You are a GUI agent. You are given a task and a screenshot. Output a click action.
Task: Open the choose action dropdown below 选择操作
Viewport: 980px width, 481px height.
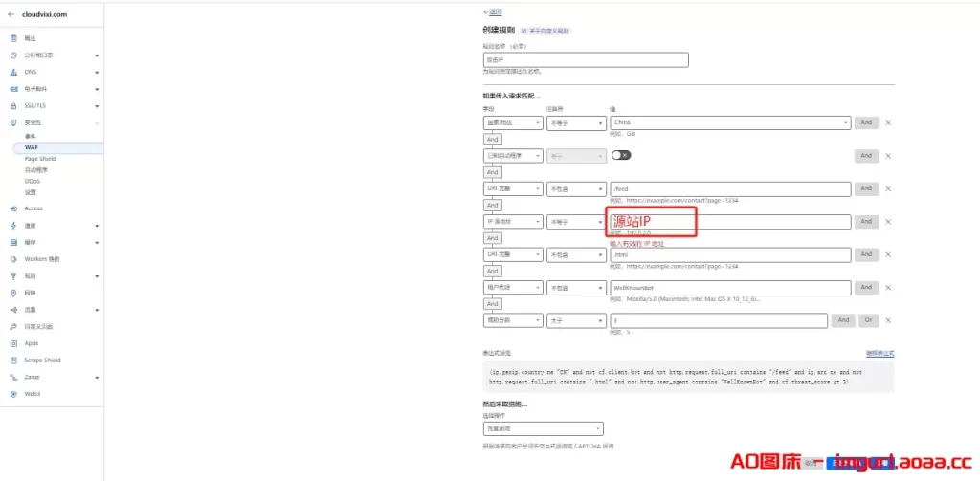(544, 429)
